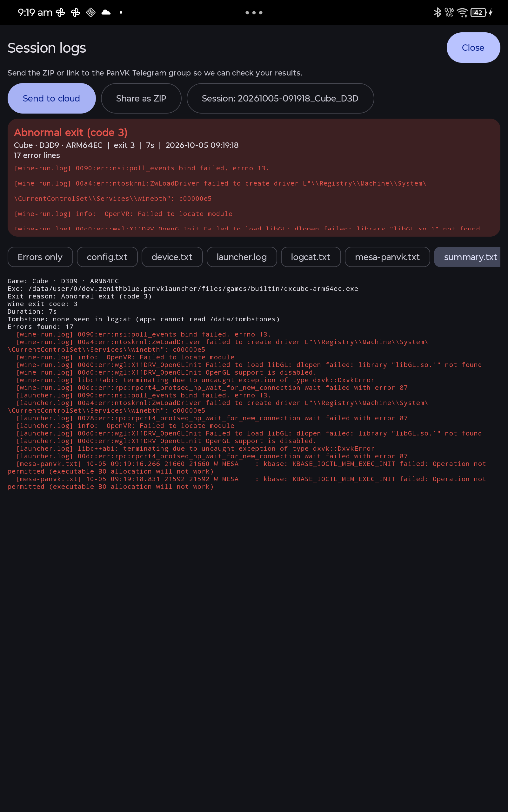Tap the second fan notification icon
Screen dimensions: 508x812
[x=76, y=12]
